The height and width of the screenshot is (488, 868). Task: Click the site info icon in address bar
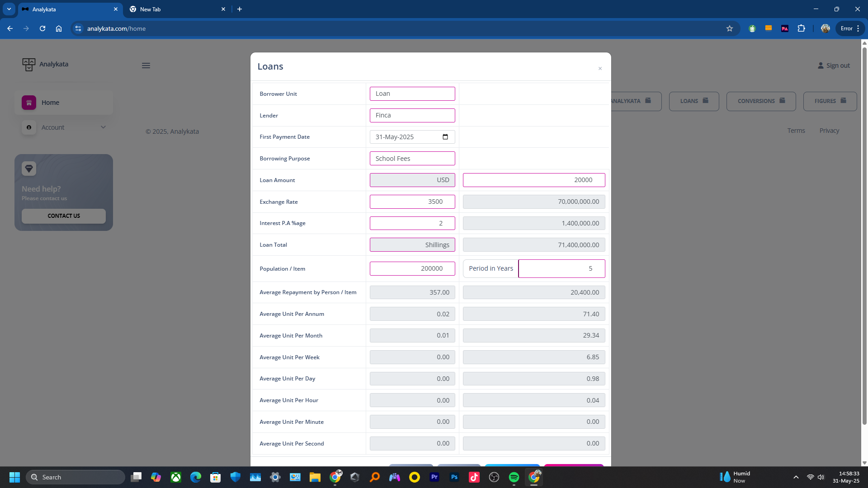click(78, 28)
